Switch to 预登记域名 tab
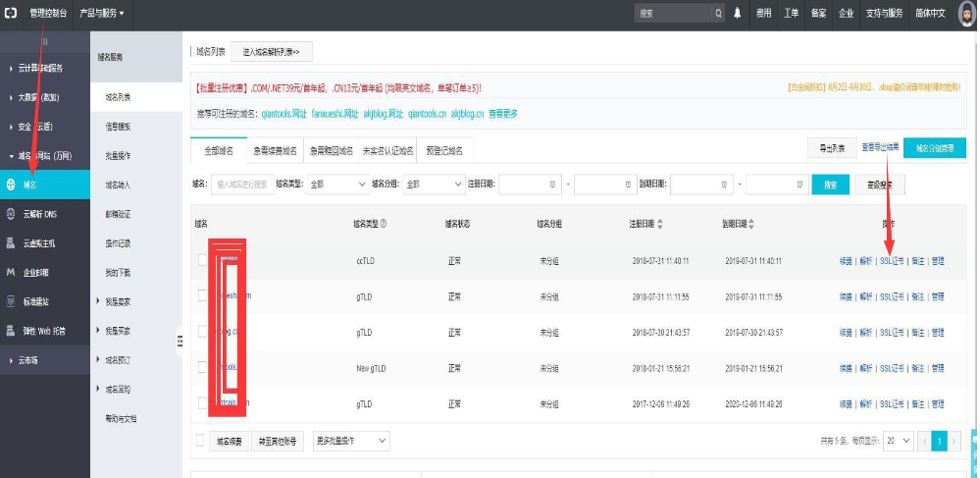Viewport: 980px width, 478px height. (x=445, y=150)
